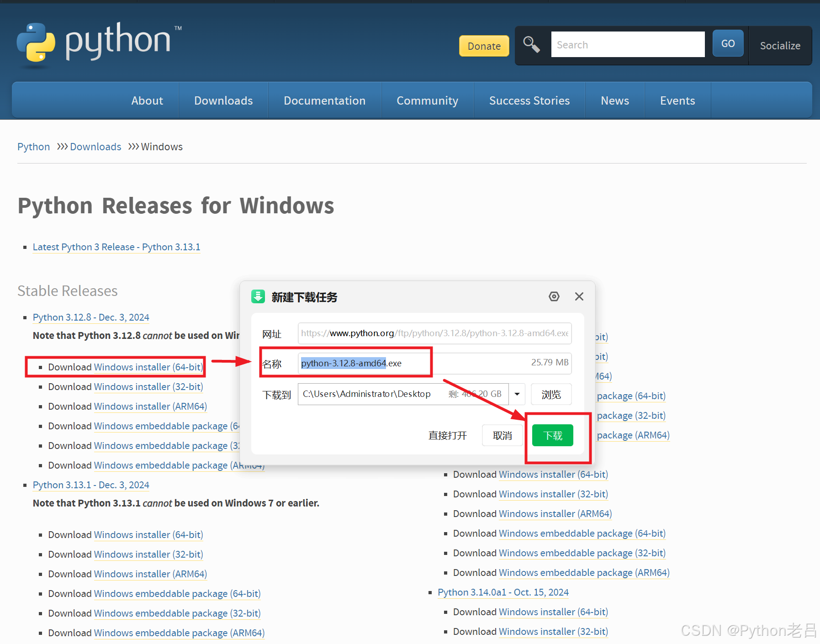Click Windows installer (32-bit) under Python 3.12.8
Viewport: 820px width, 644px height.
(148, 387)
